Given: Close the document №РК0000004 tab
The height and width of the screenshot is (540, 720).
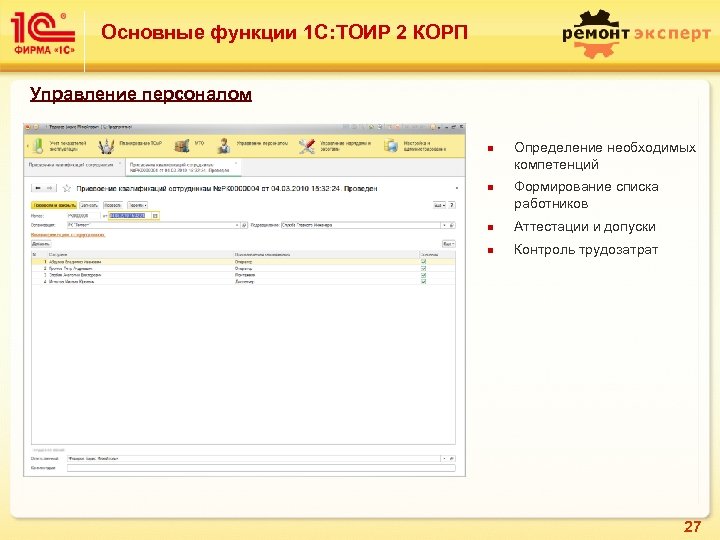Looking at the screenshot, I should coord(236,163).
